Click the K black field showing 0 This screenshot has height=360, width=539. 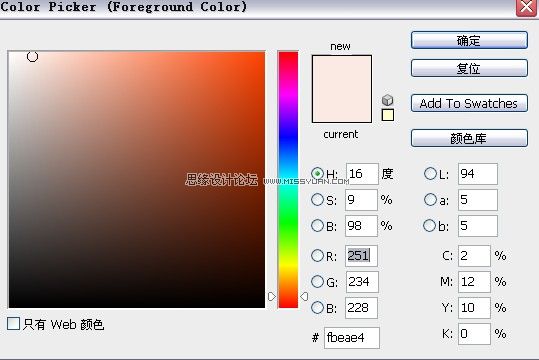[474, 334]
